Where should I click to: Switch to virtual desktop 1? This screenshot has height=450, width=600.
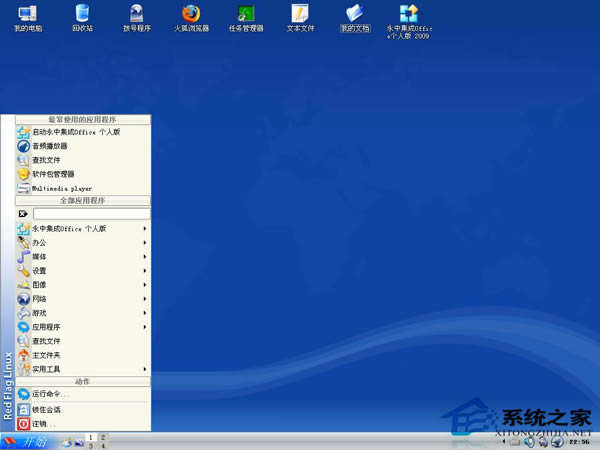point(91,437)
